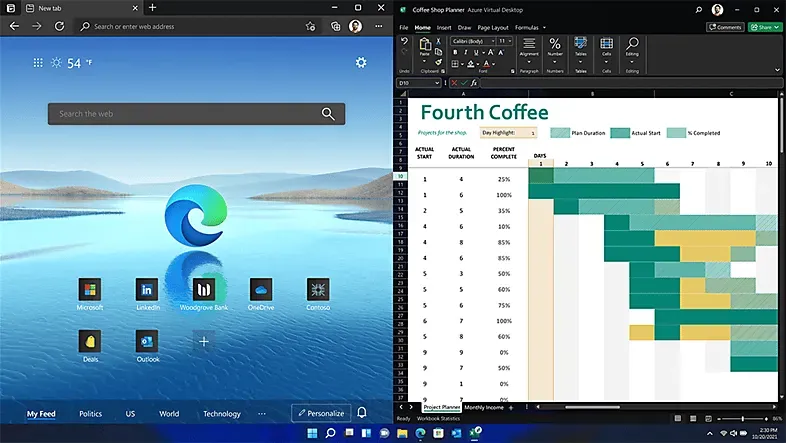
Task: Increase font size with the larger A icon
Action: [x=491, y=52]
